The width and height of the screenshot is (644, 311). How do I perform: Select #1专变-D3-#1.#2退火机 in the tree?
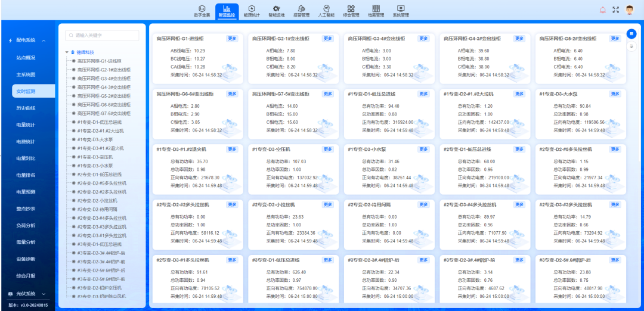pyautogui.click(x=100, y=148)
